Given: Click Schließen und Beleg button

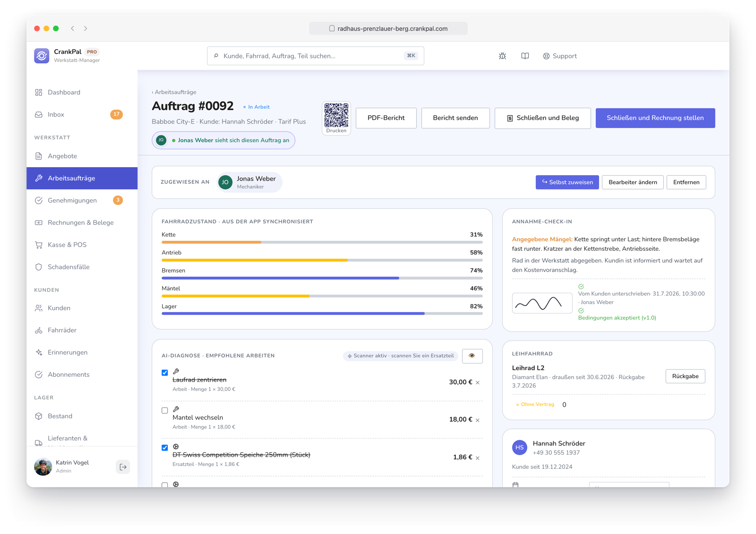Looking at the screenshot, I should [542, 118].
